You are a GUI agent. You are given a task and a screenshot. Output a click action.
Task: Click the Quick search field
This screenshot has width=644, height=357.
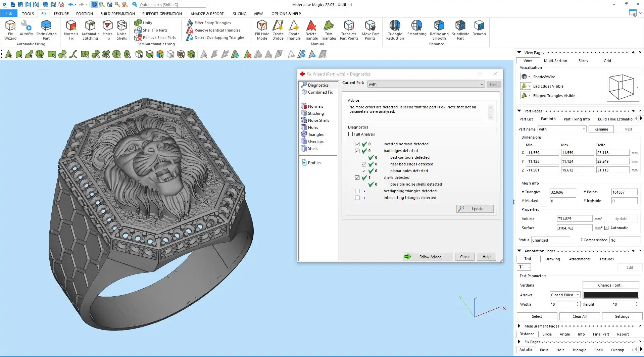click(x=172, y=5)
